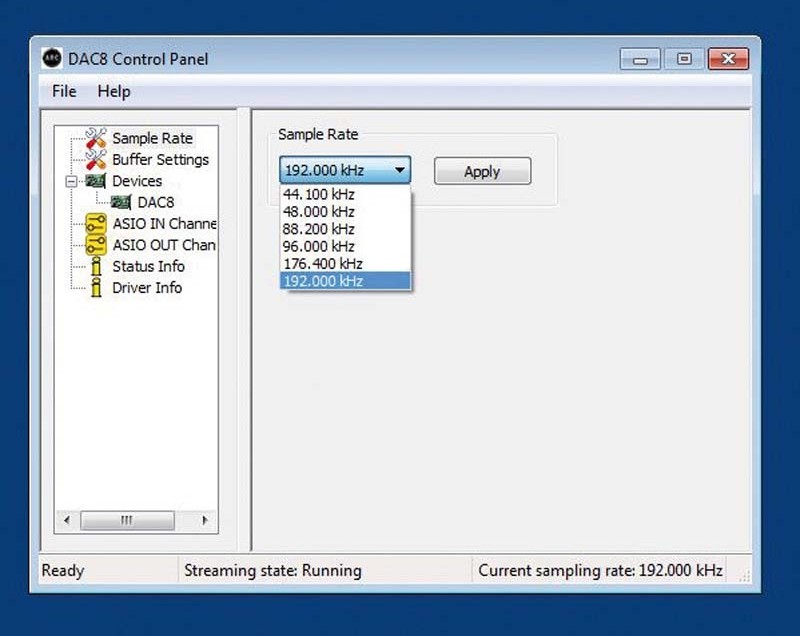Viewport: 800px width, 636px height.
Task: Click the ASIO IN Channels icon
Action: point(96,223)
